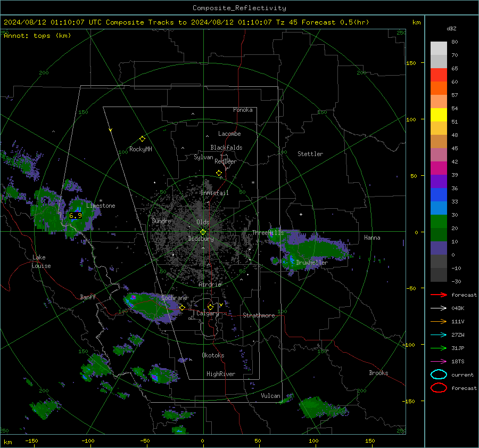Viewport: 479px width, 448px height.
Task: Click the 2024/08/12 01:10:07 UTC header text
Action: coord(52,22)
